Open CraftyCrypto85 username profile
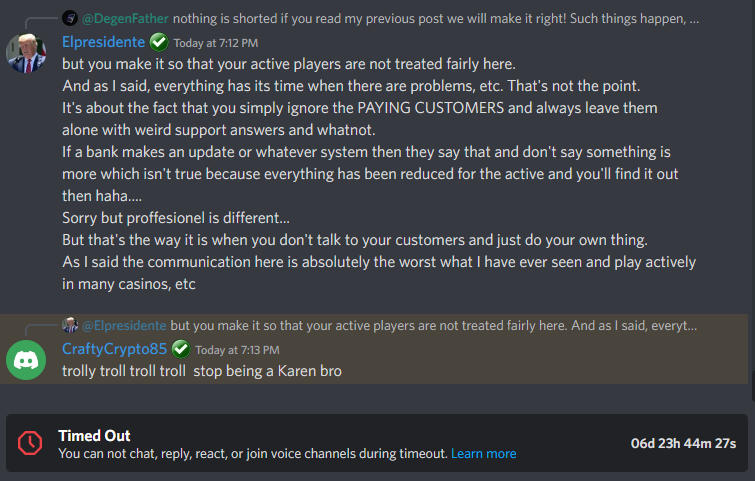 click(x=115, y=349)
